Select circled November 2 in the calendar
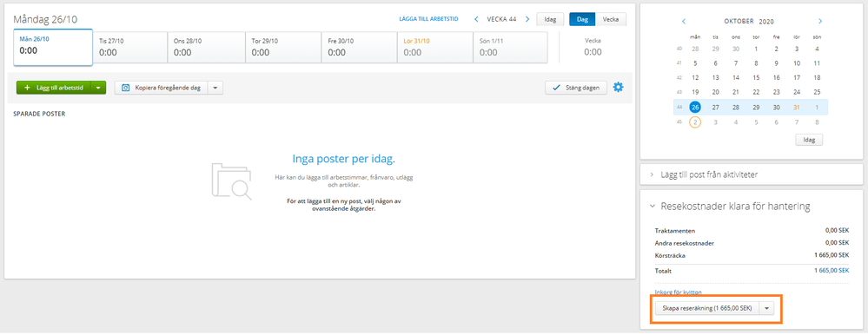 [x=695, y=122]
